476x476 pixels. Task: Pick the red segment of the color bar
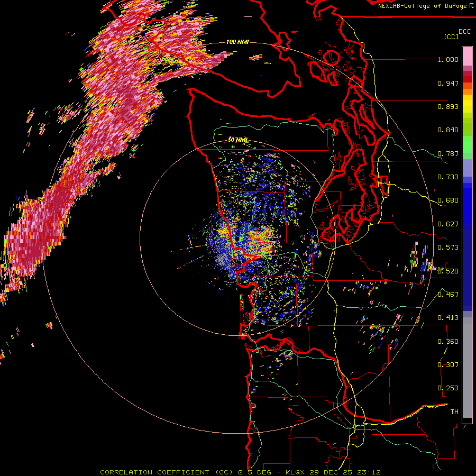tap(467, 79)
